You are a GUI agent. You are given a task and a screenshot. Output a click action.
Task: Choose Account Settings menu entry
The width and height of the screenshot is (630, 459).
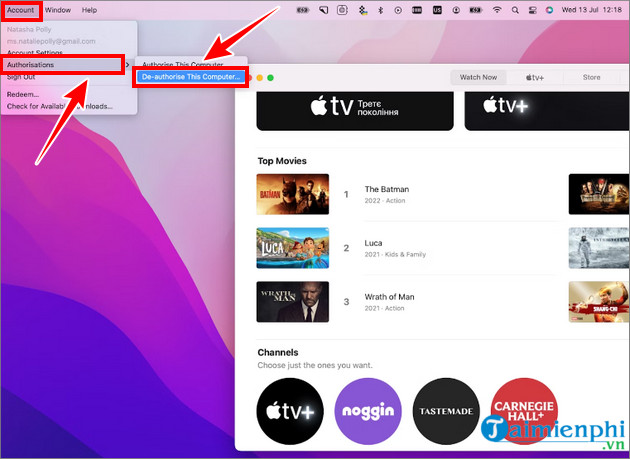click(x=35, y=53)
